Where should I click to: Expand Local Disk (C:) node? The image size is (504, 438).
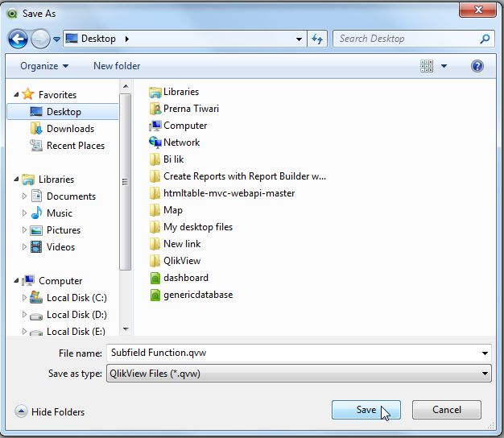pyautogui.click(x=24, y=298)
